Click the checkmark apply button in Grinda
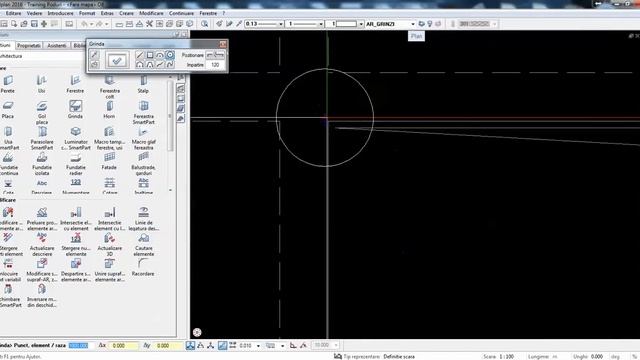 [x=117, y=60]
